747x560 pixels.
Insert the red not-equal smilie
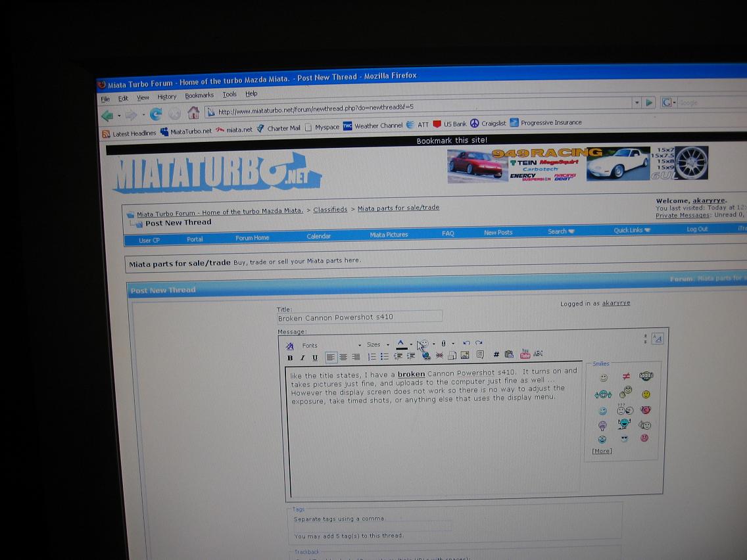point(626,376)
